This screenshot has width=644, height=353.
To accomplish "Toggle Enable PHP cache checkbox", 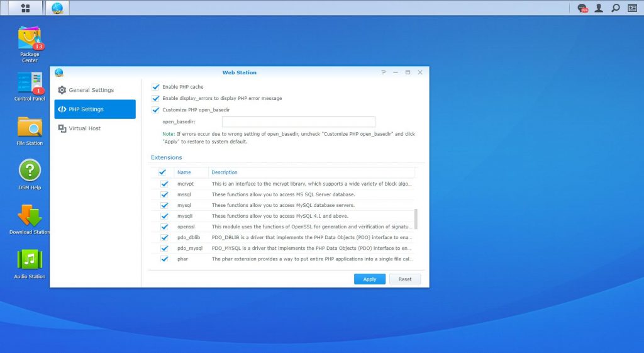I will tap(156, 87).
